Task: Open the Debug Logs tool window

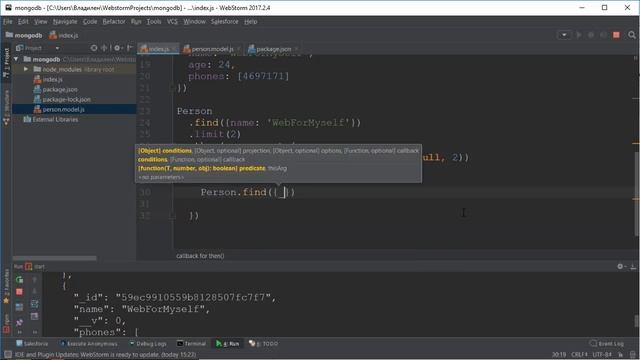Action: click(147, 344)
